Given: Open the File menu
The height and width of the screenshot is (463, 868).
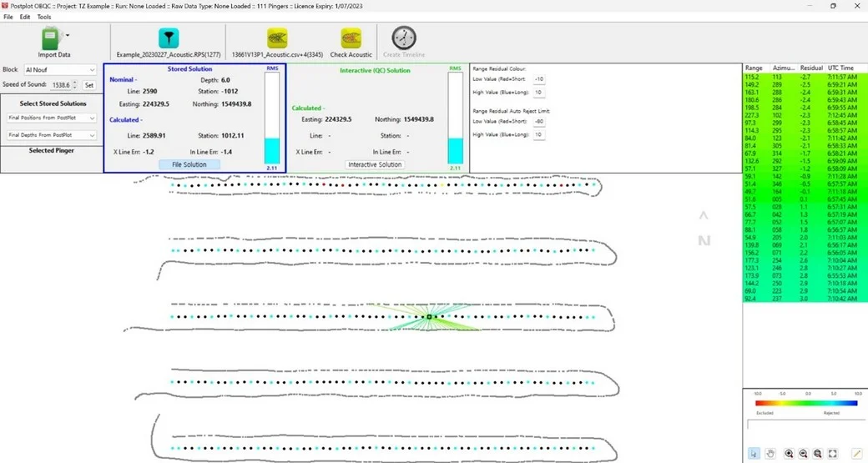Looking at the screenshot, I should click(x=8, y=17).
